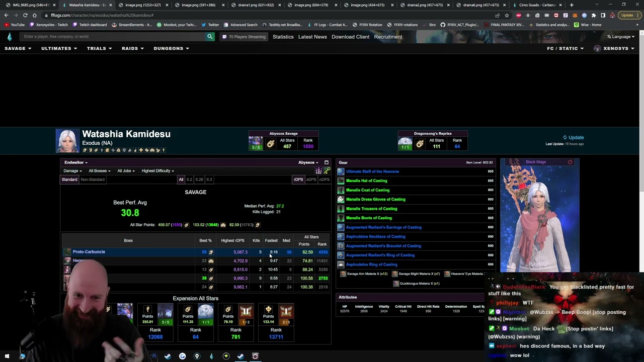The height and width of the screenshot is (362, 644).
Task: Open the Windows Start menu
Action: 7,356
